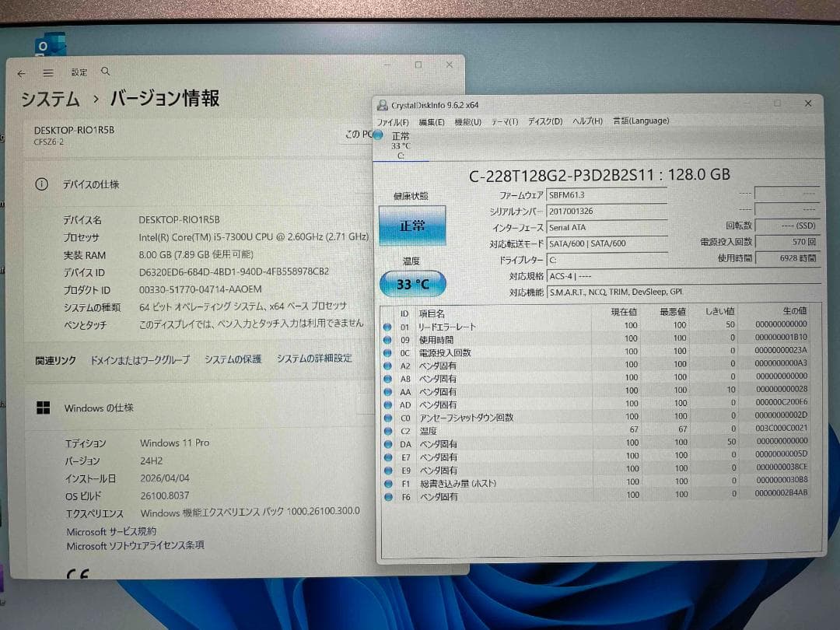The image size is (840, 630).
Task: Click disk title C-228T128G2-P3D2B2S11 : 128.0 GB
Action: 599,175
